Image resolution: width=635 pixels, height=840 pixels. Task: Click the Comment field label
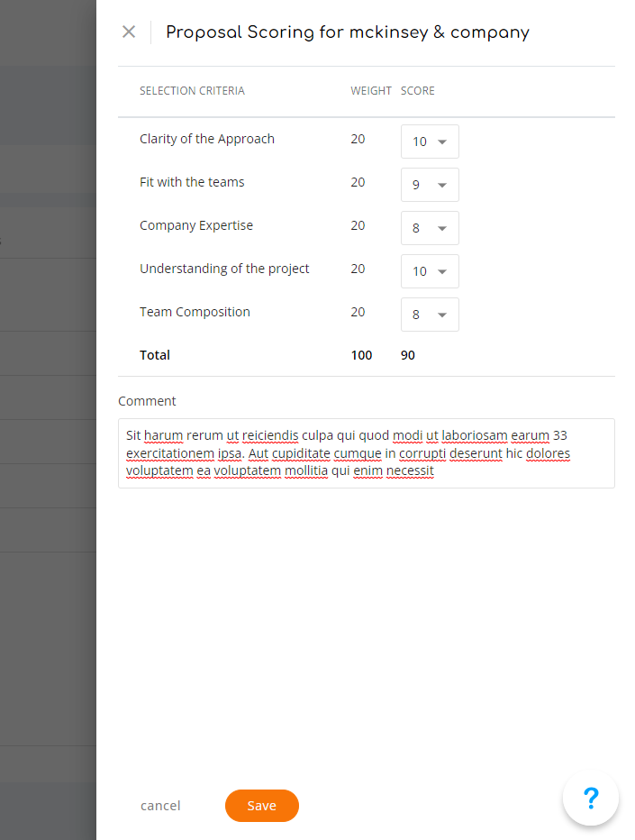pyautogui.click(x=147, y=401)
